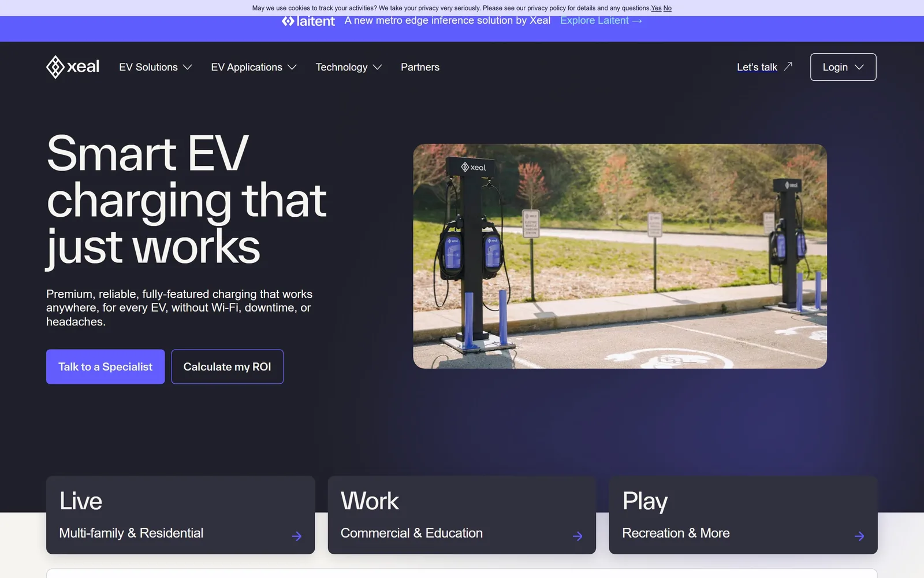Viewport: 924px width, 578px height.
Task: Click the 'A new metro edge inference solution' text
Action: point(448,21)
